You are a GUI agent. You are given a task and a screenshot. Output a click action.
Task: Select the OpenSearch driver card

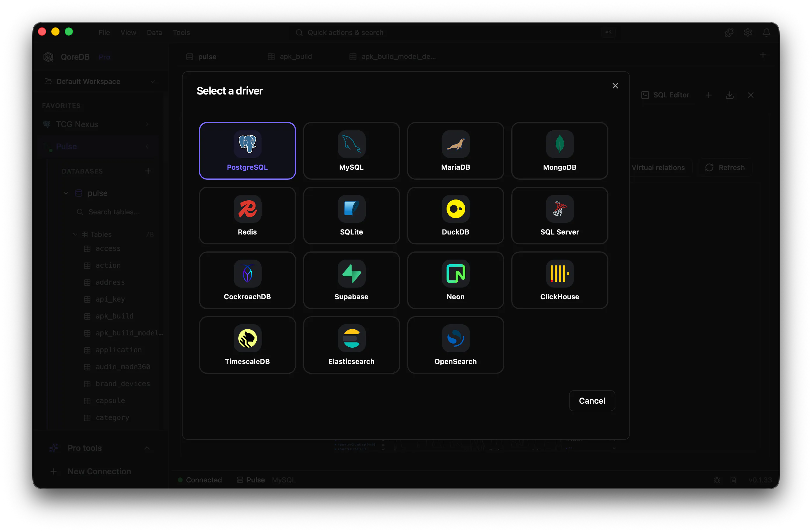pyautogui.click(x=455, y=345)
